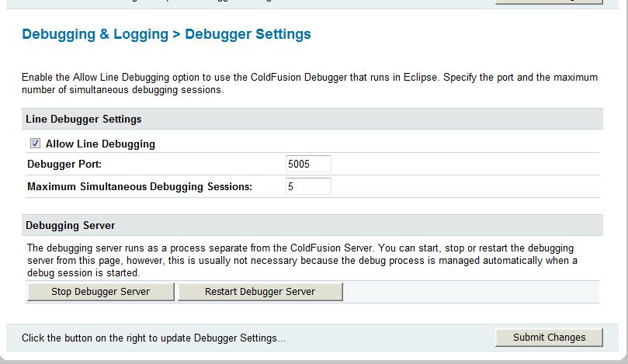Click the Debugger Settings heading title
This screenshot has width=628, height=364.
point(248,34)
